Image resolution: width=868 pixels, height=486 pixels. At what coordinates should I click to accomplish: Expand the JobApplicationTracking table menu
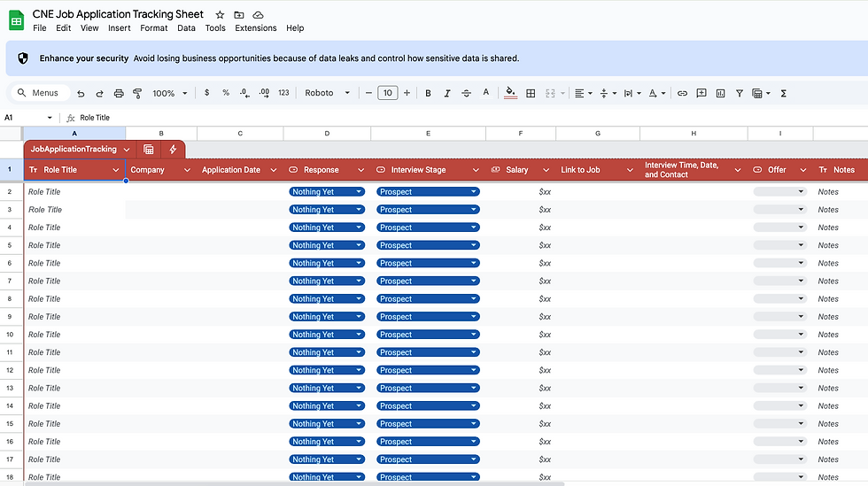[x=127, y=150]
